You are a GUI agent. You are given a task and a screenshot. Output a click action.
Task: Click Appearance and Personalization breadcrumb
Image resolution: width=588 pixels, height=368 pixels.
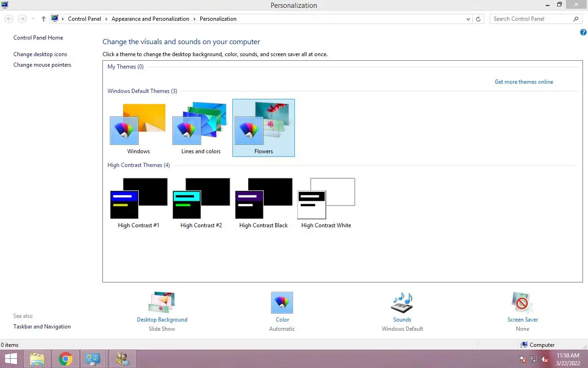[x=150, y=19]
